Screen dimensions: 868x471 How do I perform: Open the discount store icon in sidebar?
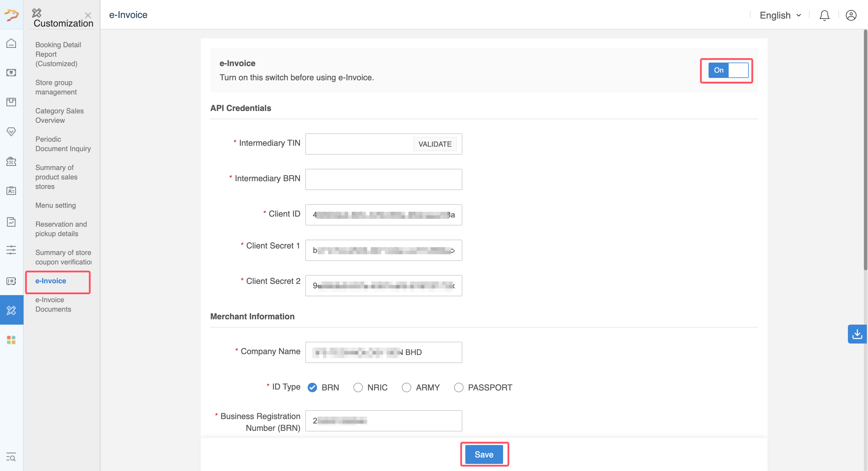click(12, 161)
